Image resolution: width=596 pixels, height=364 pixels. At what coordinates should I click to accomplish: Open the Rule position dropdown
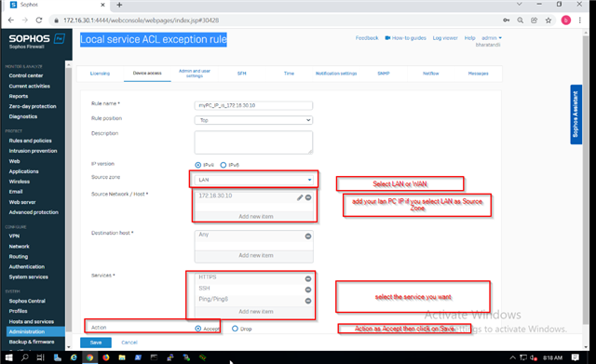coord(253,120)
